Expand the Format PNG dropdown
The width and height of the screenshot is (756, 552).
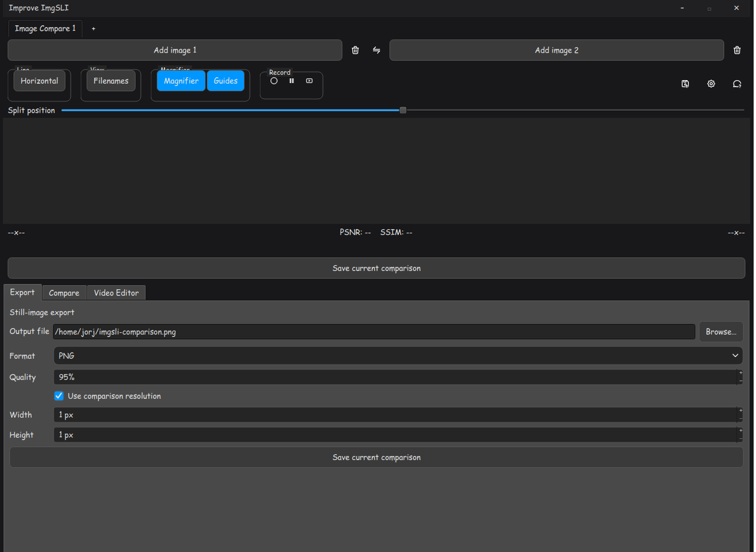(398, 356)
